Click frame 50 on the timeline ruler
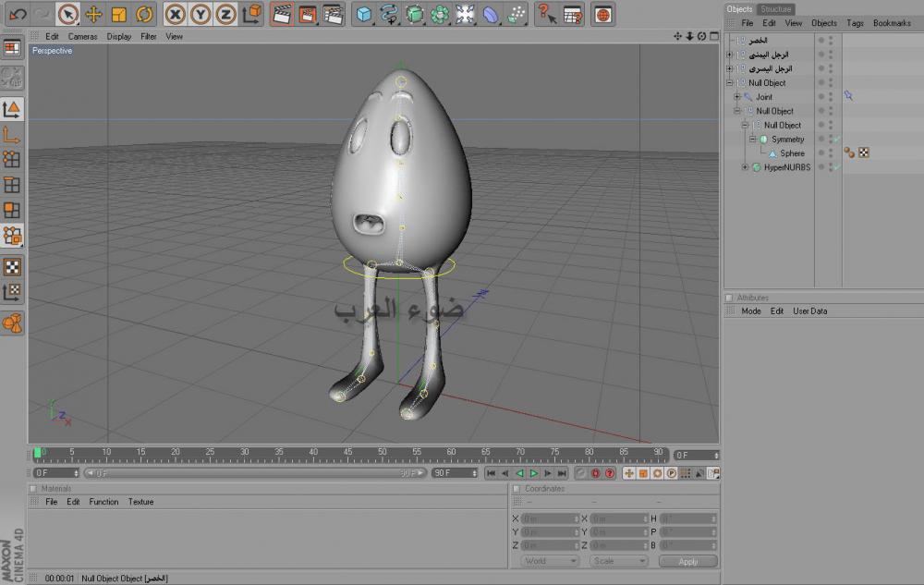This screenshot has width=924, height=585. (x=382, y=452)
